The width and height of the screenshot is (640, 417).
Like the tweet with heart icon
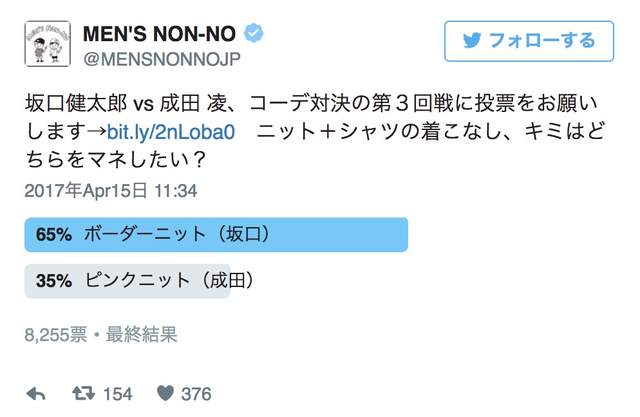[164, 393]
